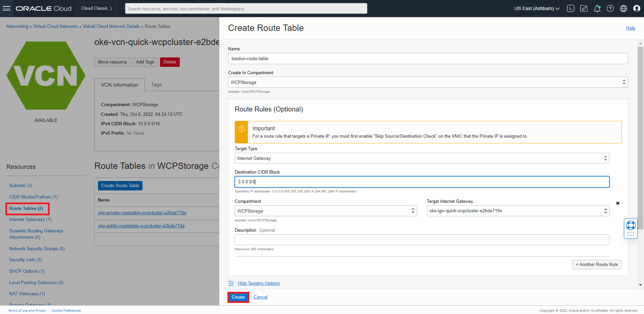Click the green VCN hexagon logo
This screenshot has width=644, height=314.
click(x=46, y=76)
